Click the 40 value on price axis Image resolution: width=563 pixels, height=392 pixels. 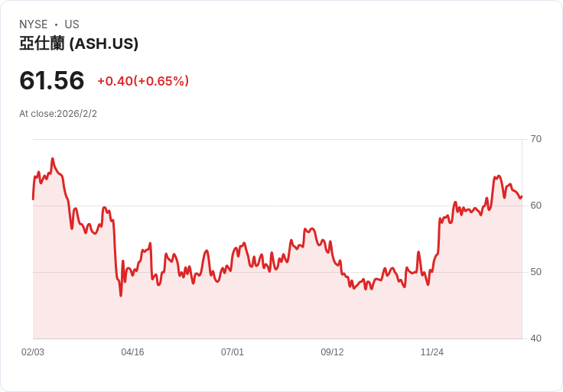point(536,339)
